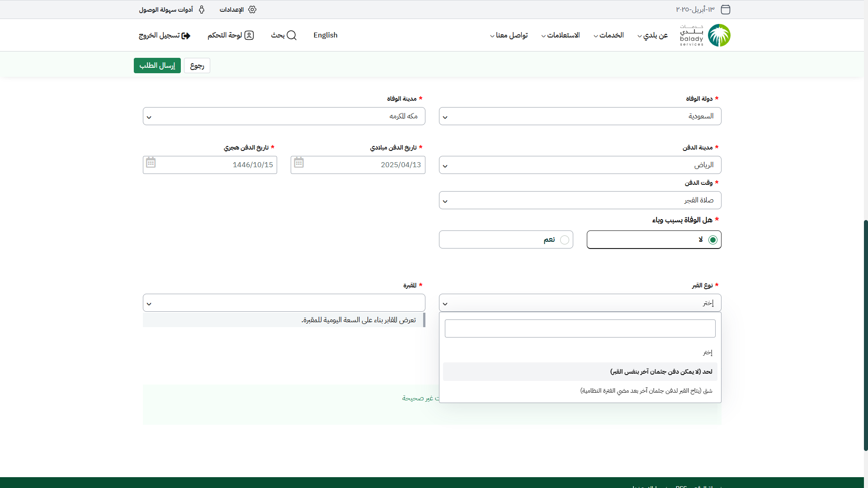Click the إرسال الطلب submit button
Viewport: 868px width, 488px height.
click(x=157, y=66)
